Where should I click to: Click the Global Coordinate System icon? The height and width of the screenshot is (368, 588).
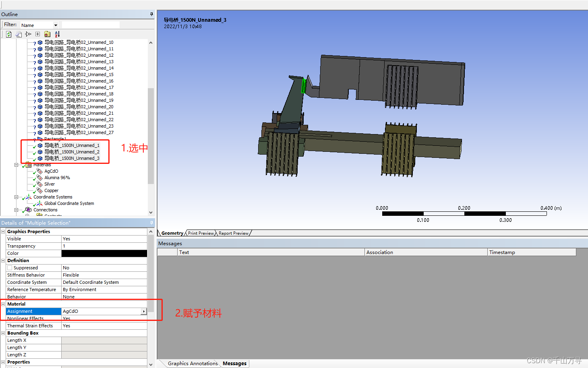tap(39, 203)
